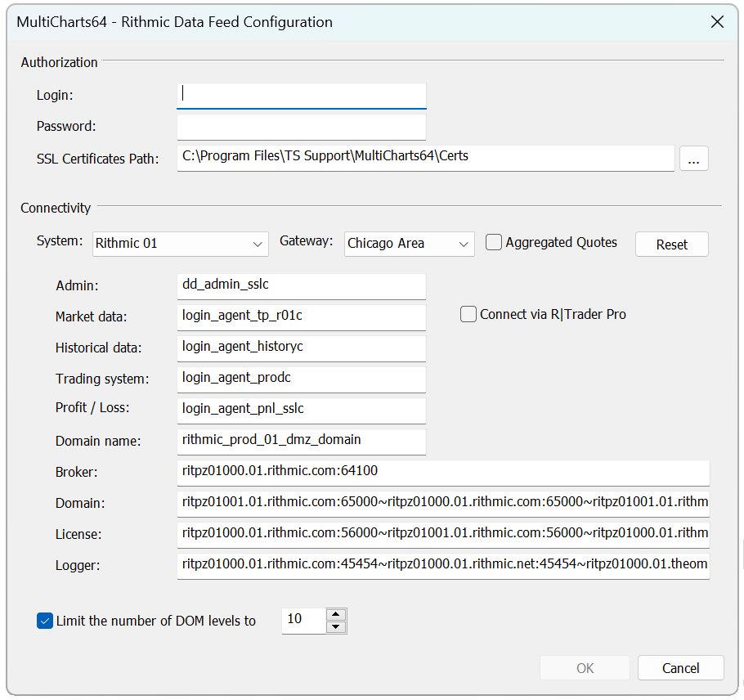Click the License address field
The height and width of the screenshot is (700, 744).
tap(443, 535)
